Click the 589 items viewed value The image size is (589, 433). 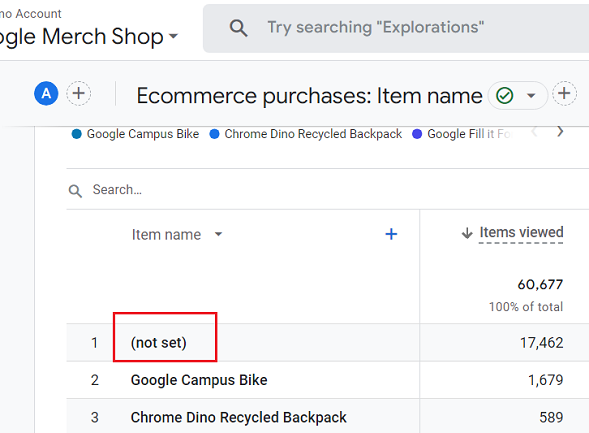[x=551, y=417]
